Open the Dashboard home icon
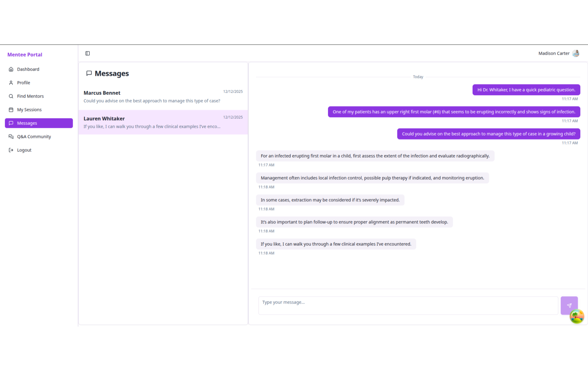Viewport: 588px width, 371px height. pyautogui.click(x=11, y=69)
